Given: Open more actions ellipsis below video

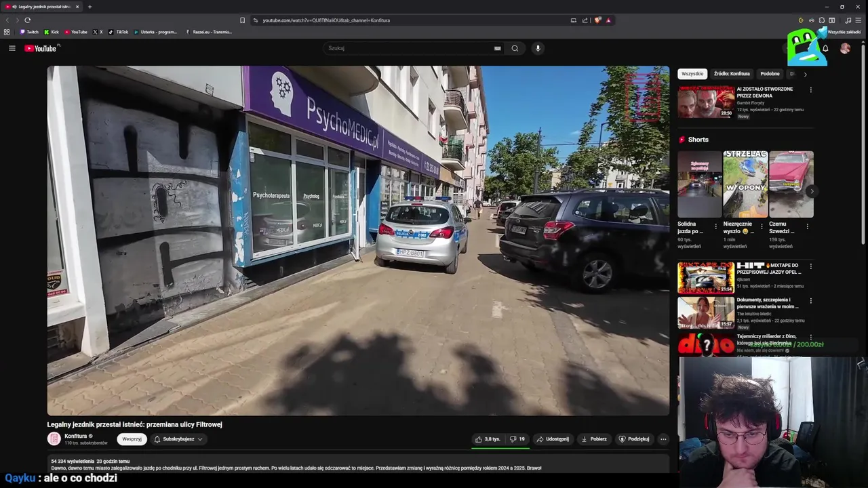Looking at the screenshot, I should (x=663, y=439).
